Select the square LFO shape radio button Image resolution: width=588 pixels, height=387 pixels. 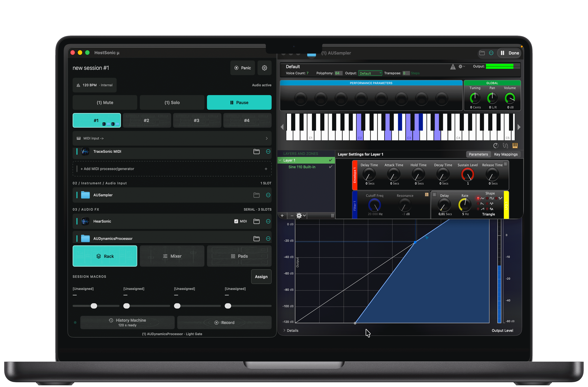pos(487,198)
